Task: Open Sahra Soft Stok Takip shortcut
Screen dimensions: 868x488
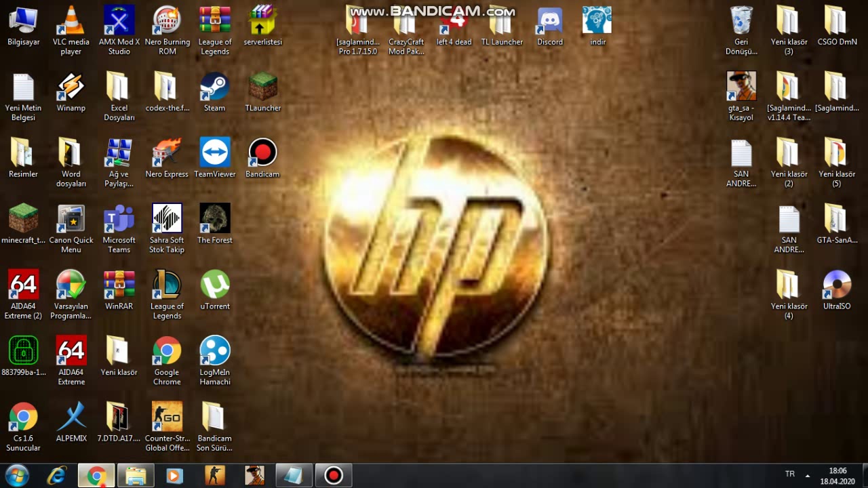Action: pos(167,228)
